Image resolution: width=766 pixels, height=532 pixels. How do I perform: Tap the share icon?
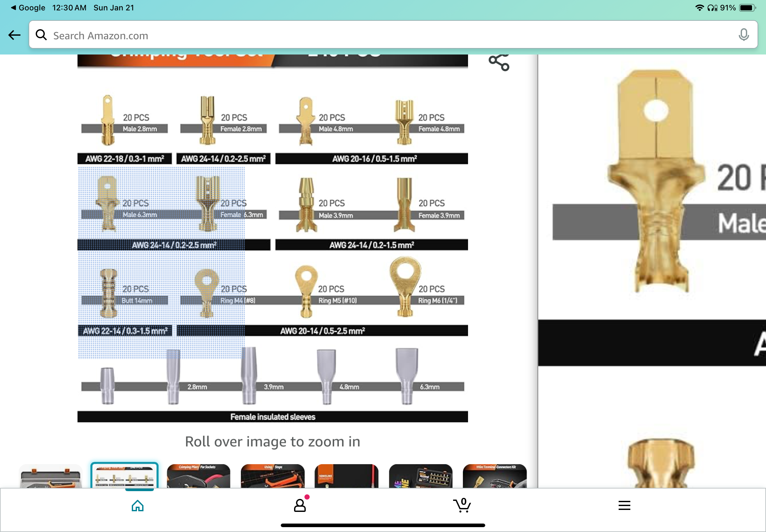click(499, 62)
